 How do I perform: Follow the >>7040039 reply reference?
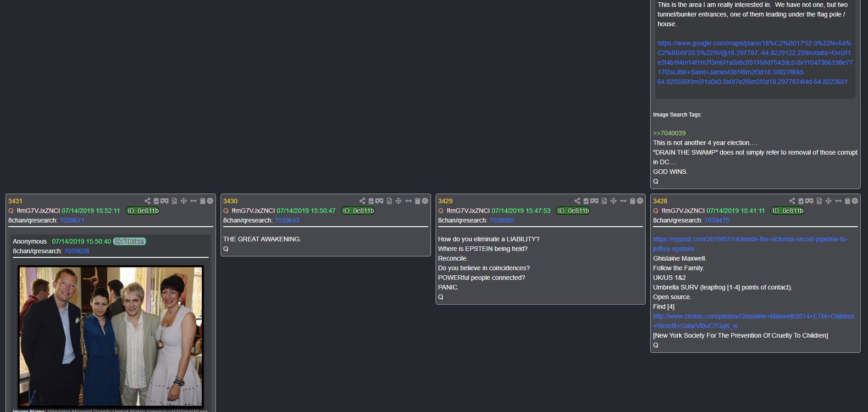click(x=669, y=133)
